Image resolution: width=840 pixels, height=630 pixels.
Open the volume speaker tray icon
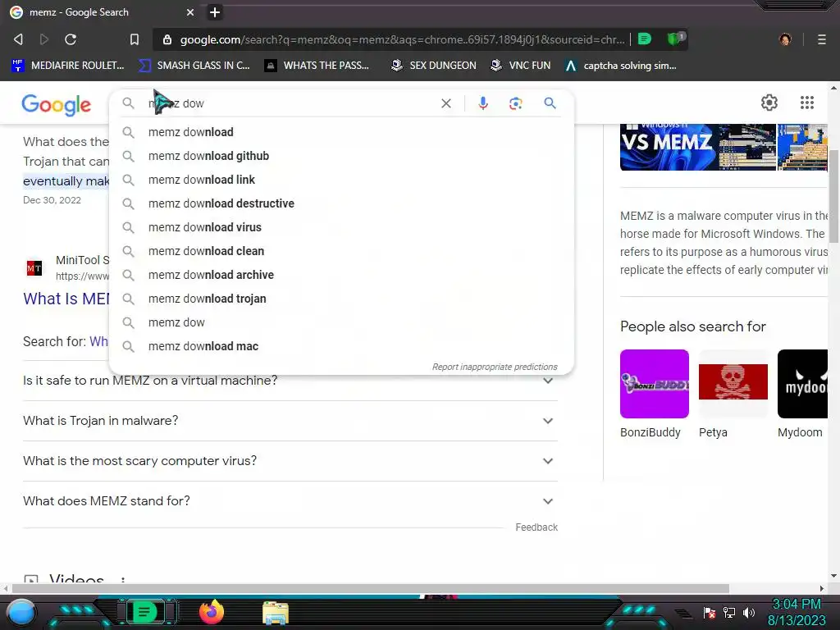click(x=749, y=612)
